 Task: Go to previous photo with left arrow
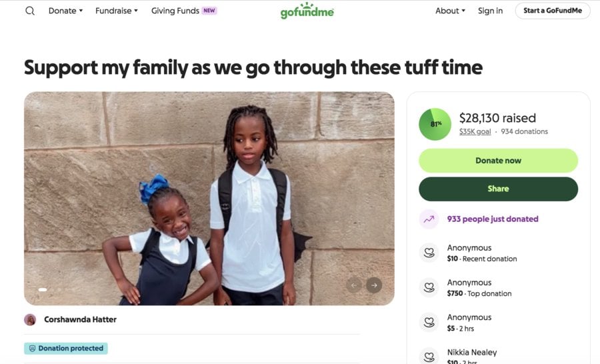click(x=354, y=285)
